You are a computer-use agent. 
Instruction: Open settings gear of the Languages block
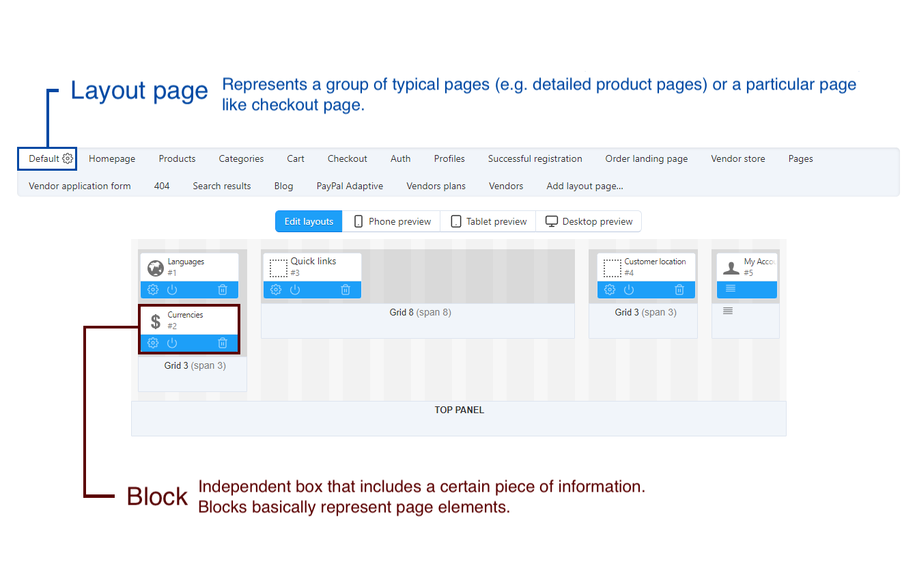153,290
